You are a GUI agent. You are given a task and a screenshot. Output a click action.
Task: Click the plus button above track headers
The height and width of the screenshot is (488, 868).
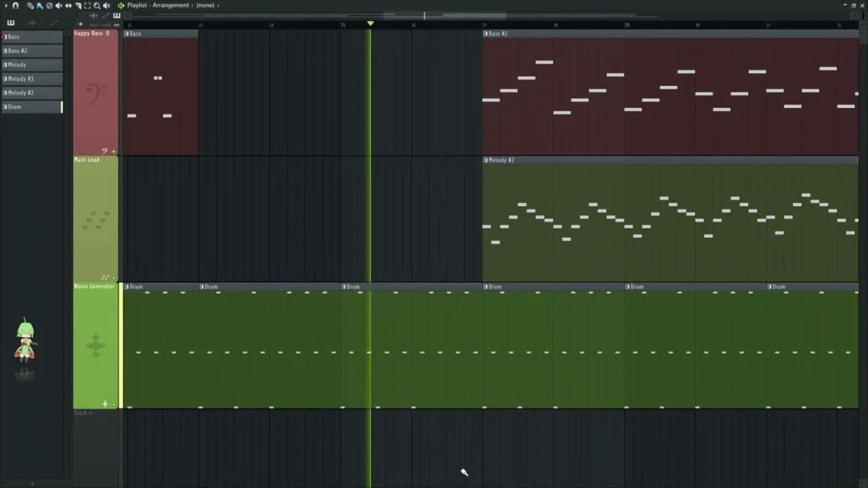[80, 24]
